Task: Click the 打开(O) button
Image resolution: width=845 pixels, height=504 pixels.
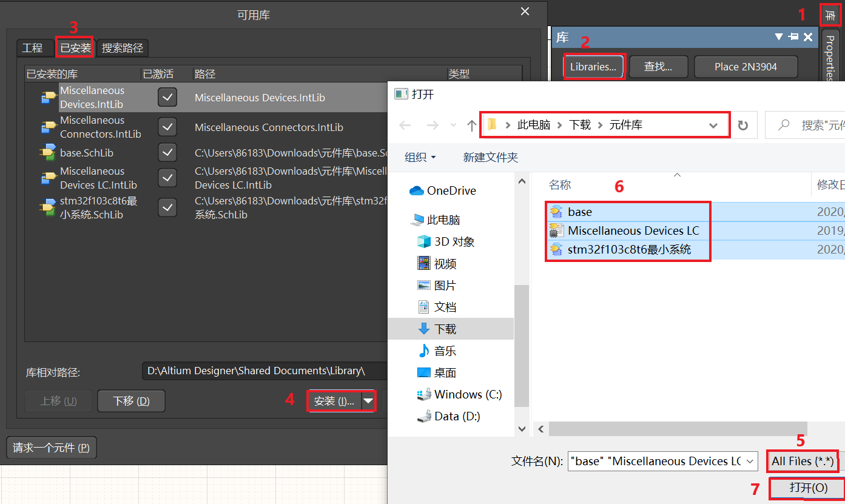Action: point(808,488)
